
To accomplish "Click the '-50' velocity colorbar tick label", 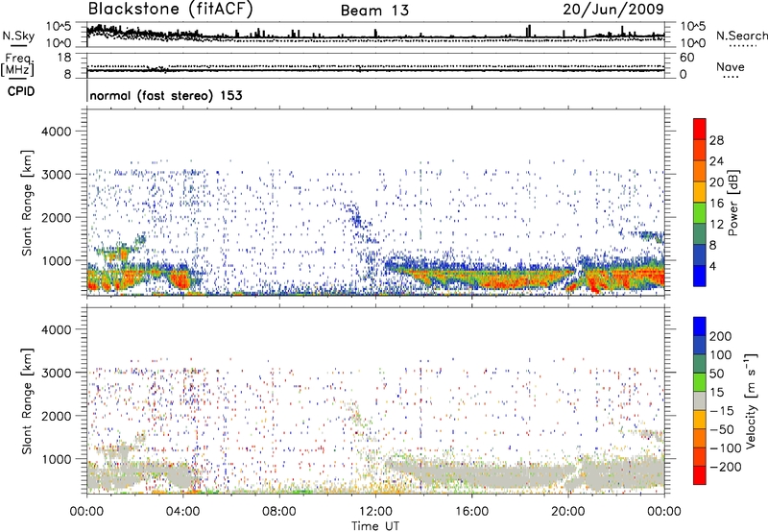I will tap(722, 429).
